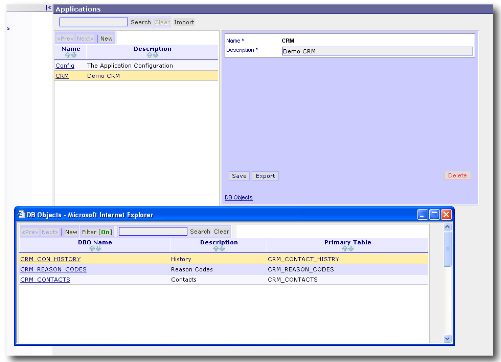Viewport: 501px width, 362px height.
Task: Sort Applications Description column descending (down arrow)
Action: point(156,55)
